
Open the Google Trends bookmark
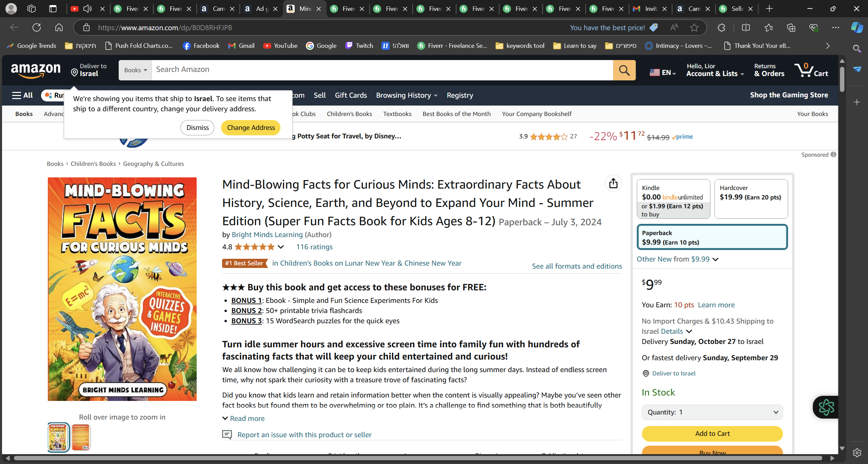pyautogui.click(x=32, y=46)
